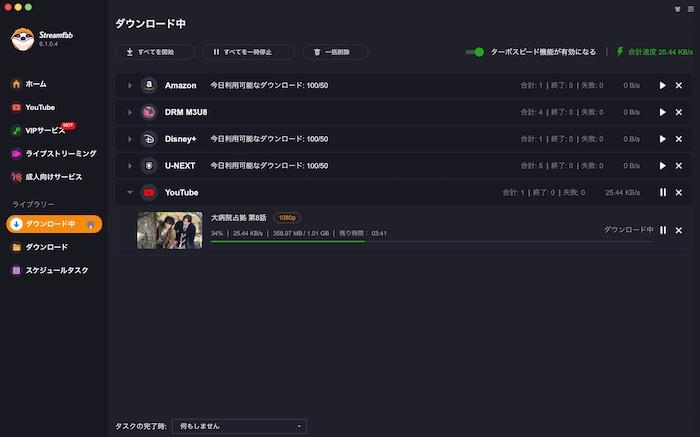Click the HOT badge on VIPサービス

point(68,125)
